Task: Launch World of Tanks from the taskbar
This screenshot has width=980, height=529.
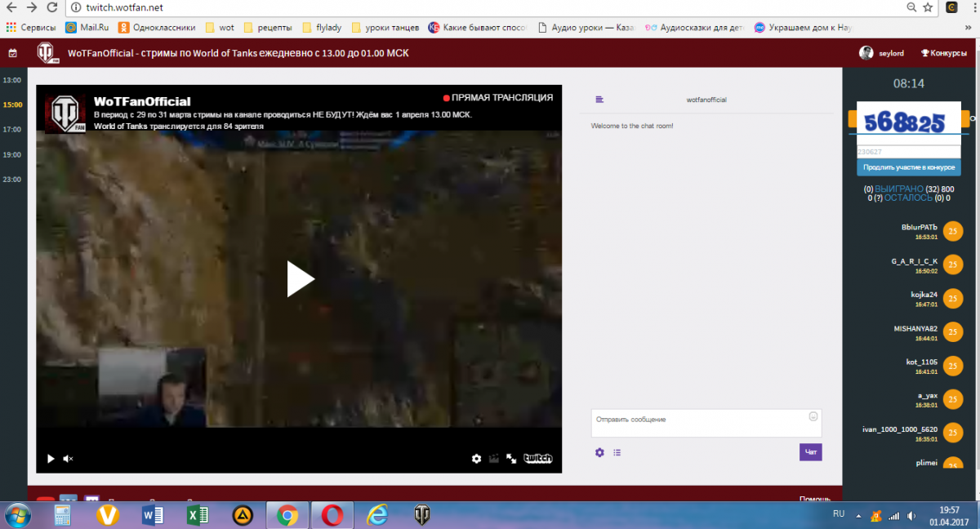Action: 422,515
